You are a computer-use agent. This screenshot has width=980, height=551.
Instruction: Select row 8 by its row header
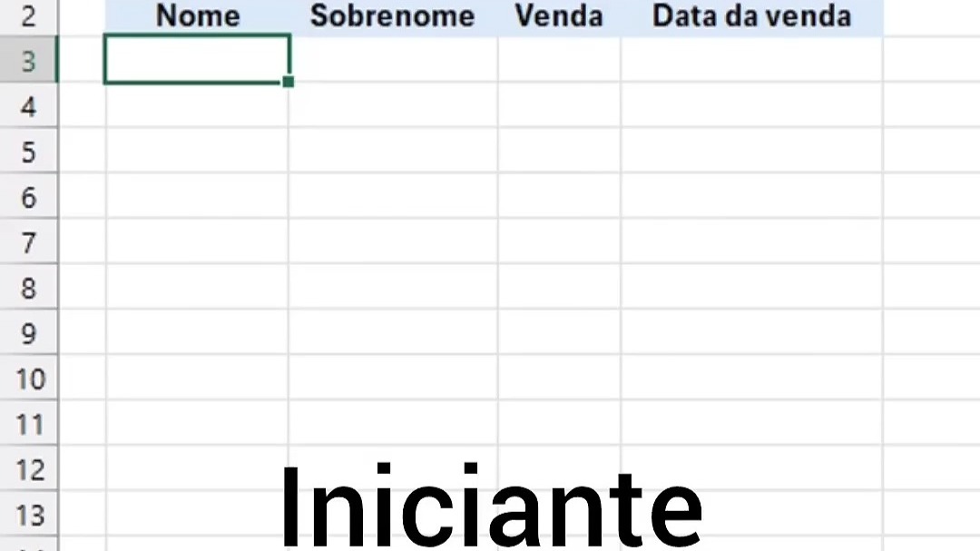(29, 287)
